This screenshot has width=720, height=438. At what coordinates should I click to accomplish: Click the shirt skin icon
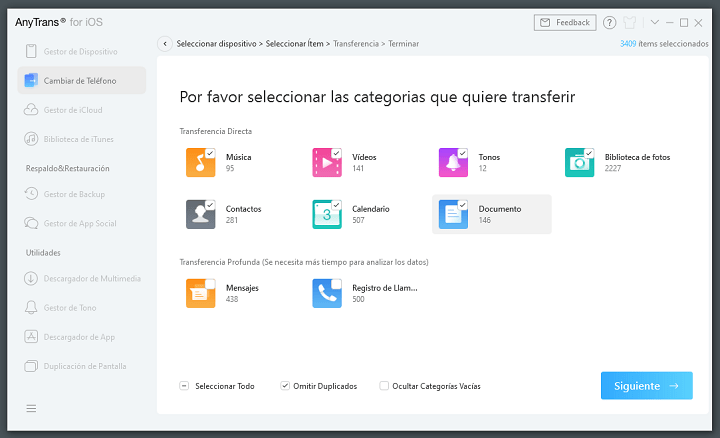point(630,22)
